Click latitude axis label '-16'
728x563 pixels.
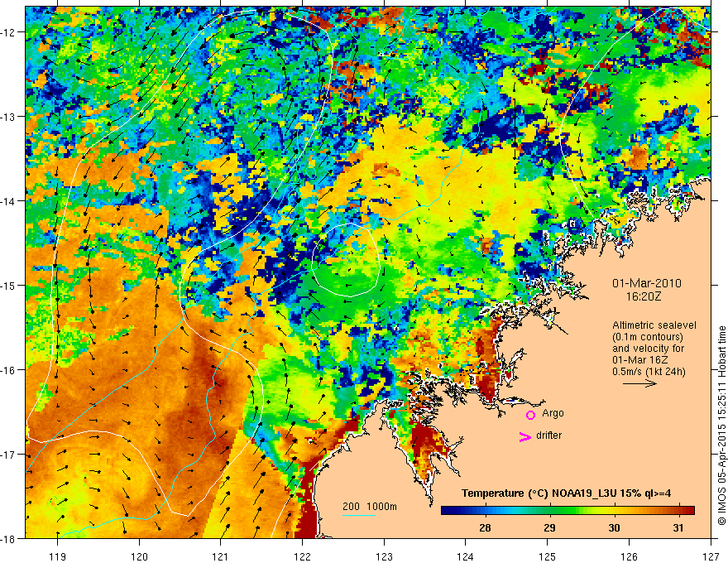tap(9, 370)
